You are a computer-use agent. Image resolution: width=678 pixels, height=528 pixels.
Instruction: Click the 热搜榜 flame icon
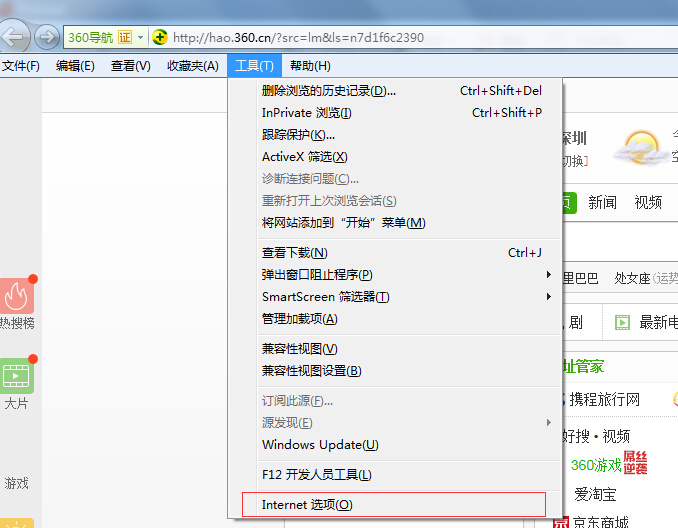pos(17,296)
